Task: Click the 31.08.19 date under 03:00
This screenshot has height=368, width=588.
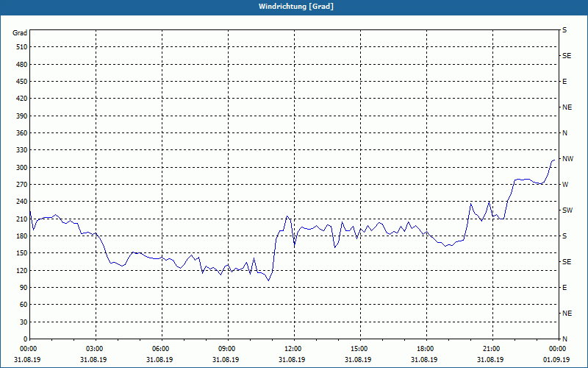Action: (93, 360)
